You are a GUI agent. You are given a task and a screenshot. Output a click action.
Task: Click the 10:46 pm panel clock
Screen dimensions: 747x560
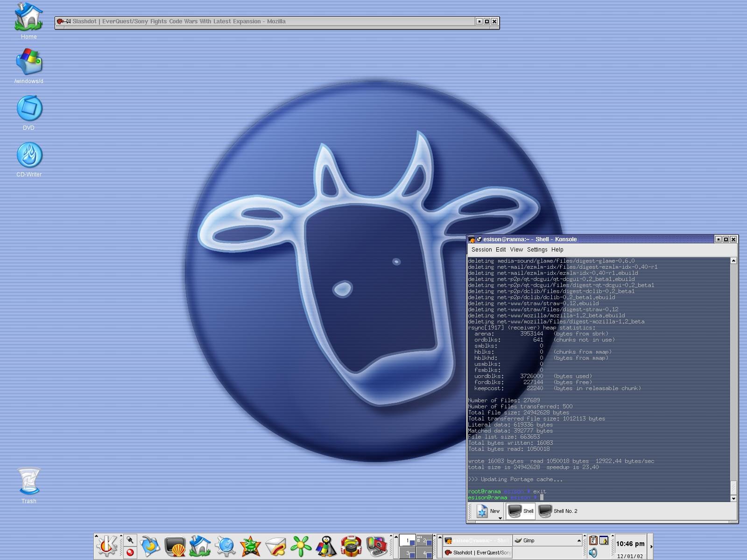[630, 544]
